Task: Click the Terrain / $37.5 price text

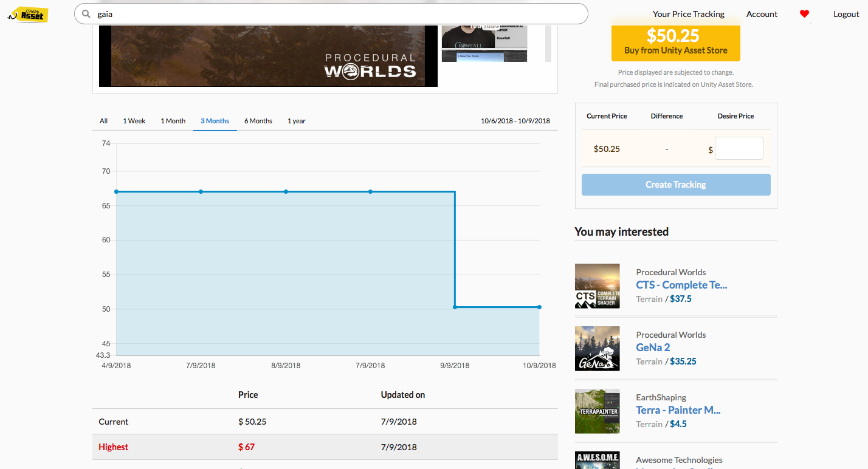Action: tap(664, 299)
